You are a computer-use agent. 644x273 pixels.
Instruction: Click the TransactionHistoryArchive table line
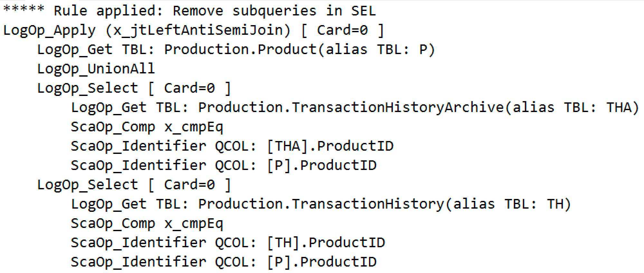pyautogui.click(x=355, y=108)
